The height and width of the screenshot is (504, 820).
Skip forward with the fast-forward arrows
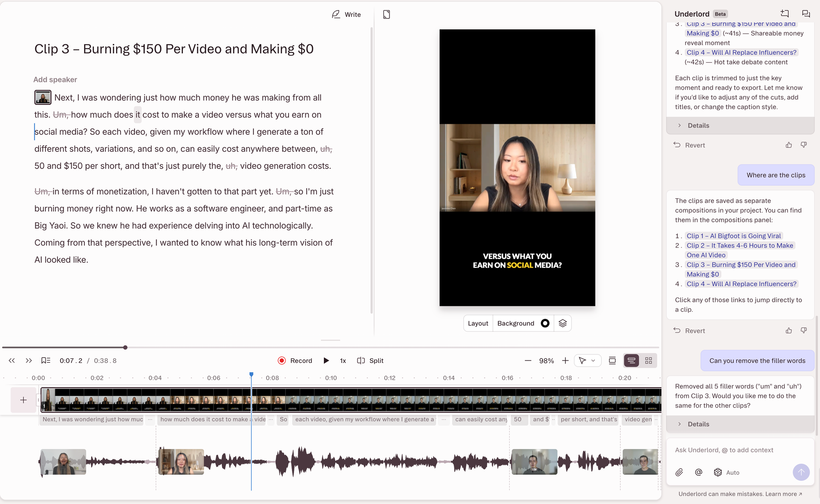tap(29, 360)
